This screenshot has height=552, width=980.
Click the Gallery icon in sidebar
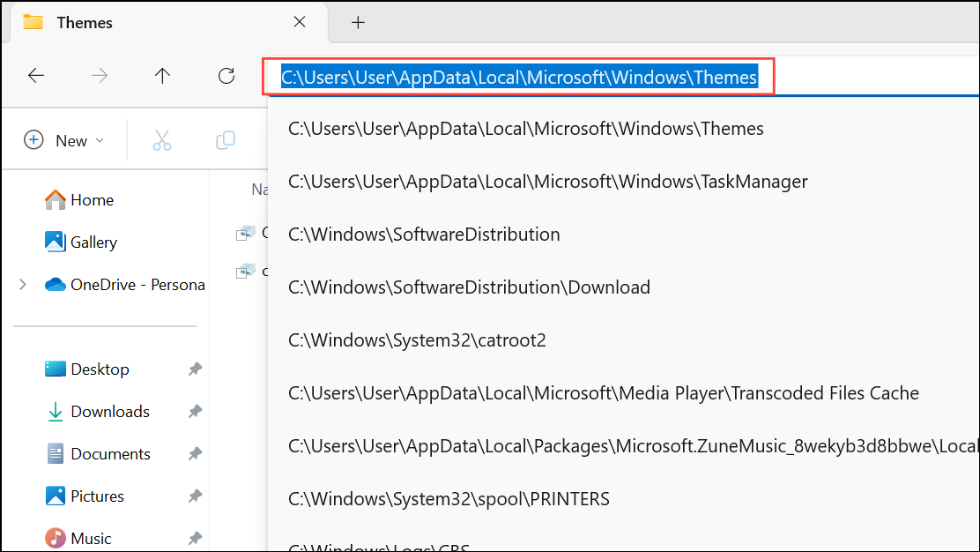(55, 242)
